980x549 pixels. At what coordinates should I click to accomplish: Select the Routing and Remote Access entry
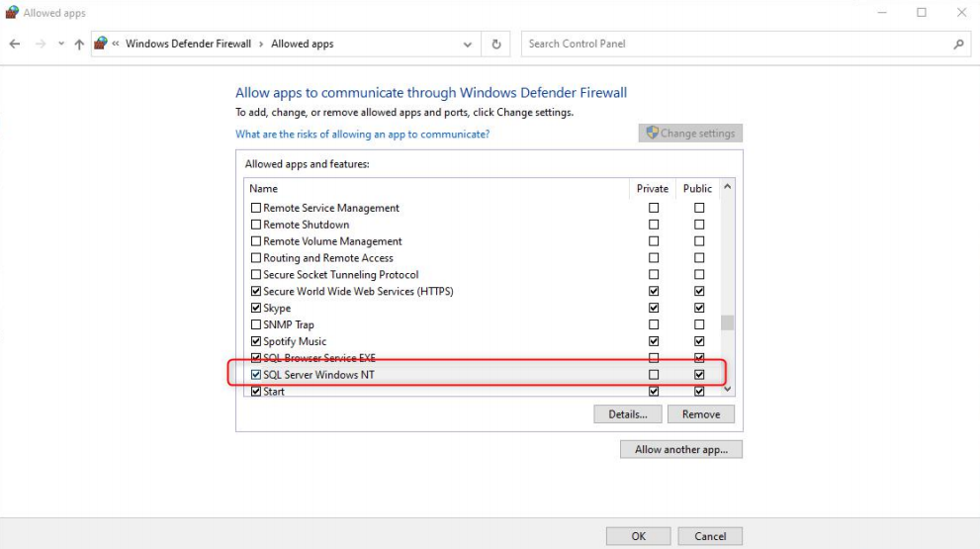click(x=328, y=257)
